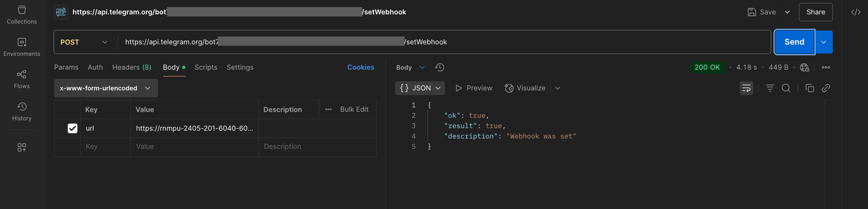Switch to the Params tab
Screen dimensions: 868x209
click(x=66, y=67)
